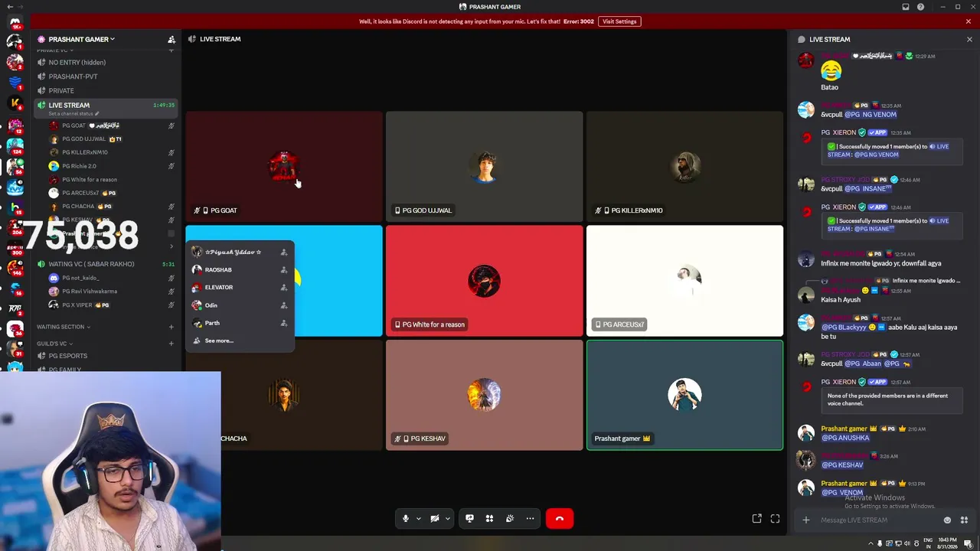This screenshot has width=980, height=551.
Task: Click PG KILLERxNM10 in voice members
Action: (x=111, y=152)
